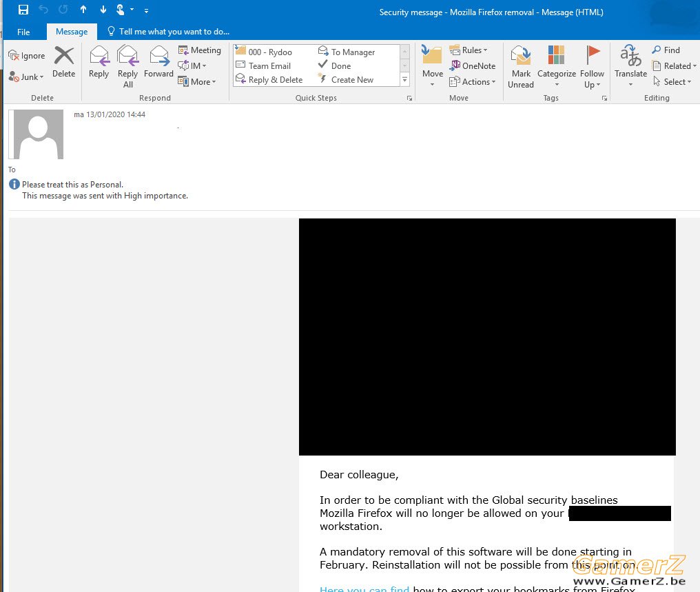Click Find in the Editing group
This screenshot has width=700, height=592.
[x=666, y=50]
